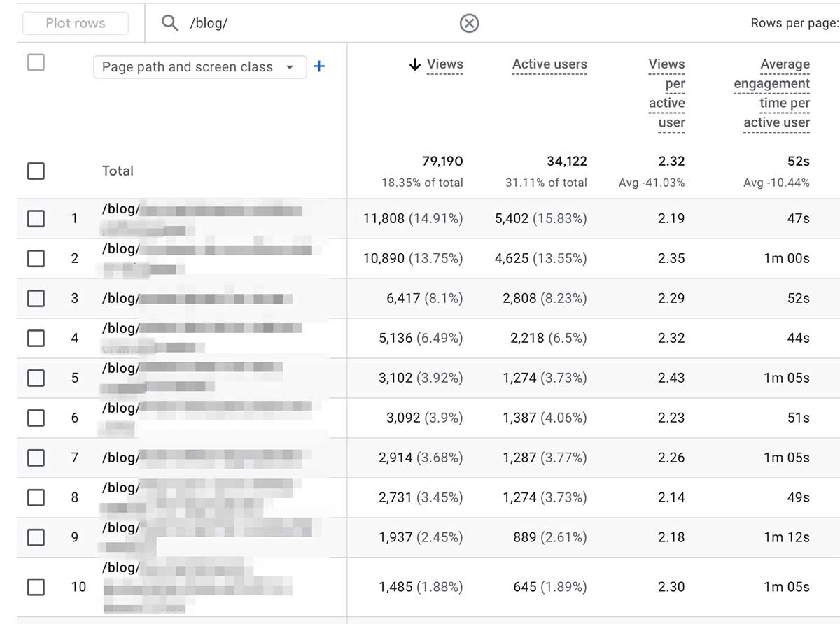Check the Total row checkbox
Screen dimensions: 840x624
(36, 171)
